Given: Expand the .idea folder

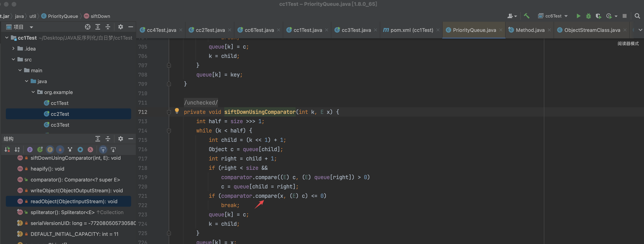Looking at the screenshot, I should (13, 48).
